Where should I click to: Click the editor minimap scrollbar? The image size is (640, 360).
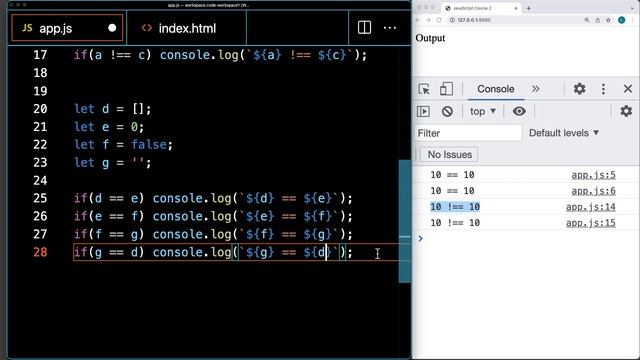[404, 221]
